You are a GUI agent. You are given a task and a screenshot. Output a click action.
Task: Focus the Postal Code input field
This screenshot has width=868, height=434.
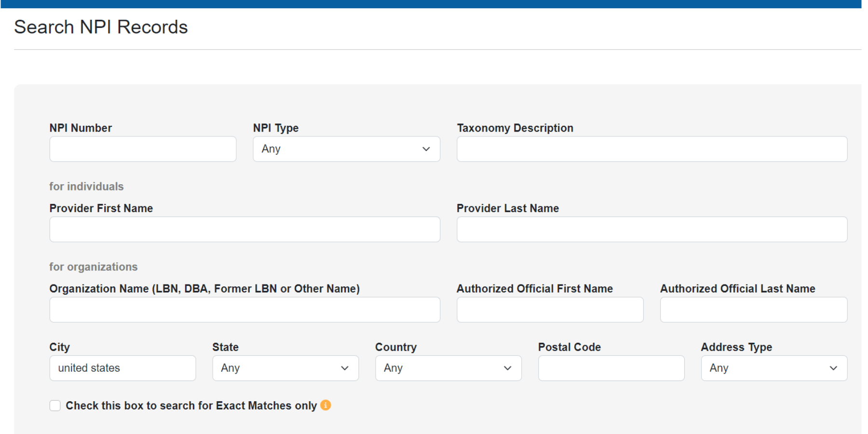coord(611,368)
